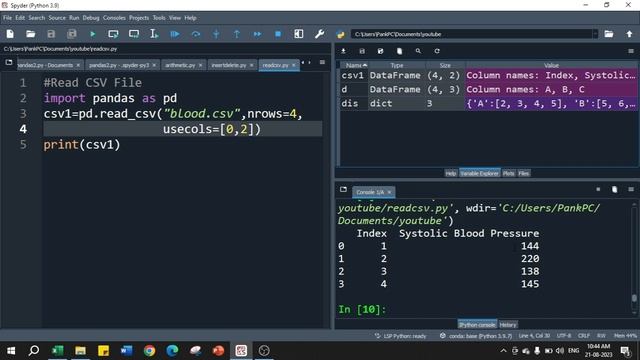Select the dis dict variable row
This screenshot has width=640, height=360.
click(x=489, y=104)
